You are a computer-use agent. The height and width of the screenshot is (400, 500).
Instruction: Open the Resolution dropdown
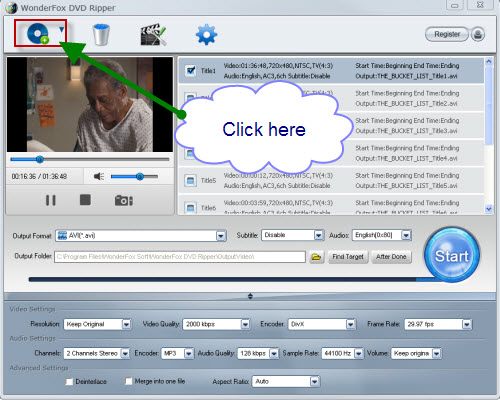click(x=126, y=324)
